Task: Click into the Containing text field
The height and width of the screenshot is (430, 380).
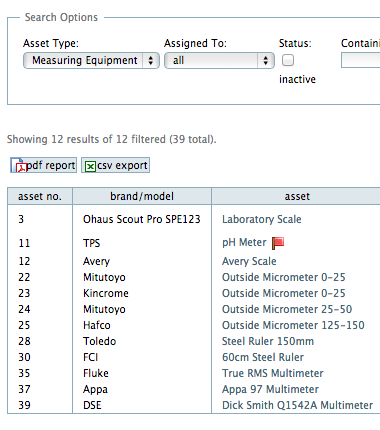Action: [361, 61]
